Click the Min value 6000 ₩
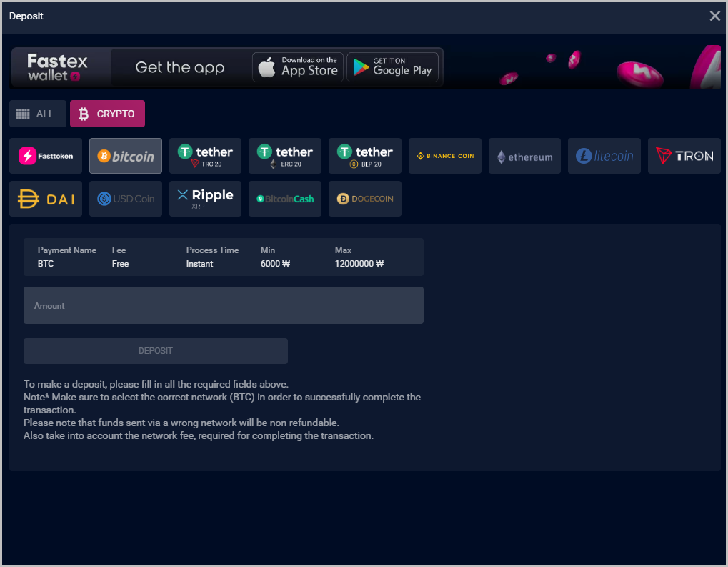 [x=275, y=264]
